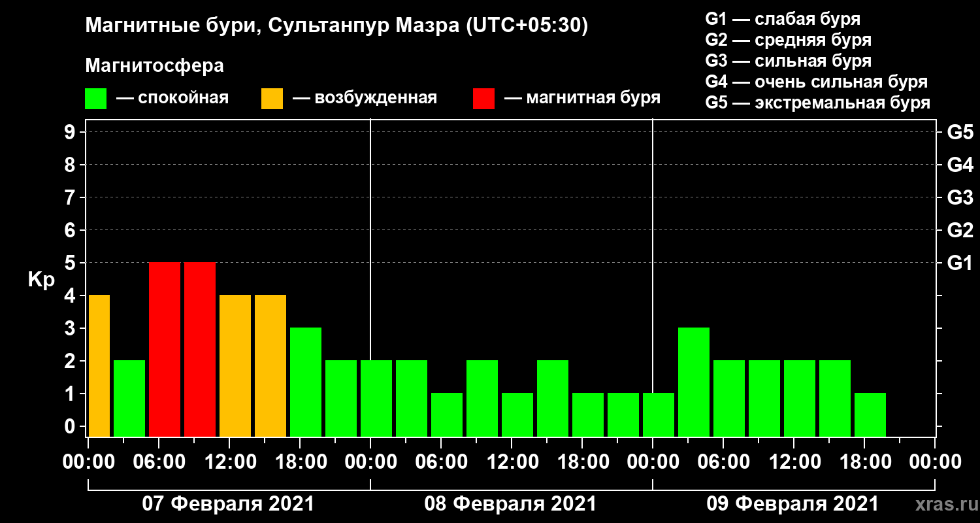The width and height of the screenshot is (980, 523).
Task: Click 'G4 — очень сильная буря' legend line
Action: tap(817, 82)
